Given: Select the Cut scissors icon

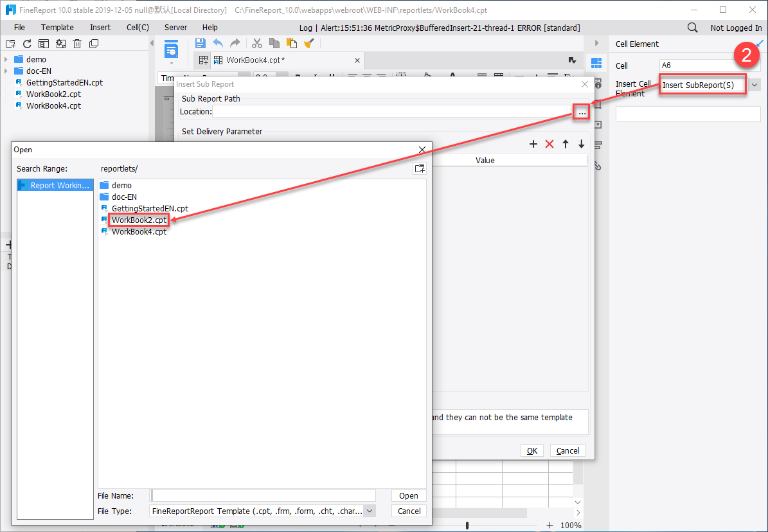Looking at the screenshot, I should coord(256,42).
